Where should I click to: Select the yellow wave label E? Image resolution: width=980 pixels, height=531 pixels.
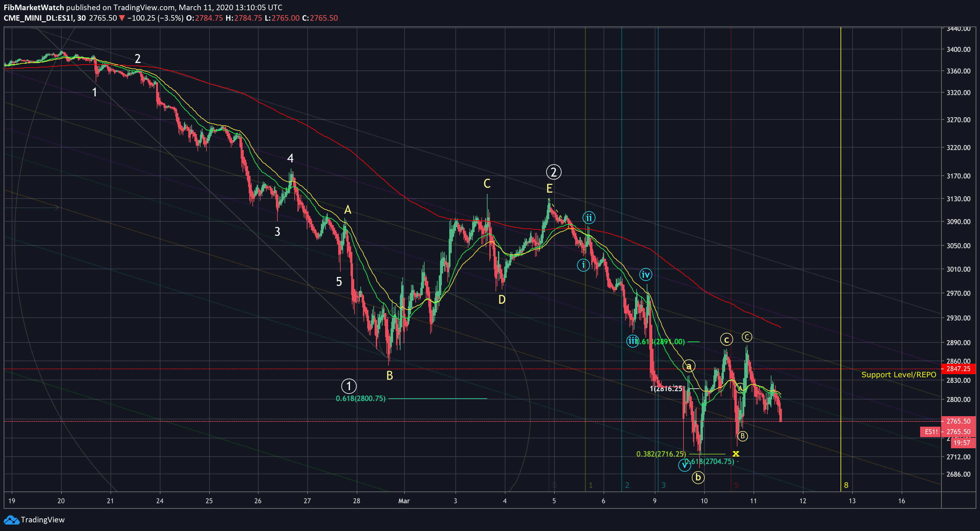(549, 188)
